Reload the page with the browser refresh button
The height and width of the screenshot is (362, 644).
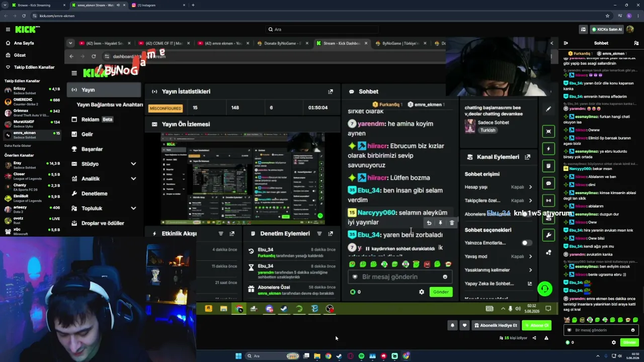24,16
